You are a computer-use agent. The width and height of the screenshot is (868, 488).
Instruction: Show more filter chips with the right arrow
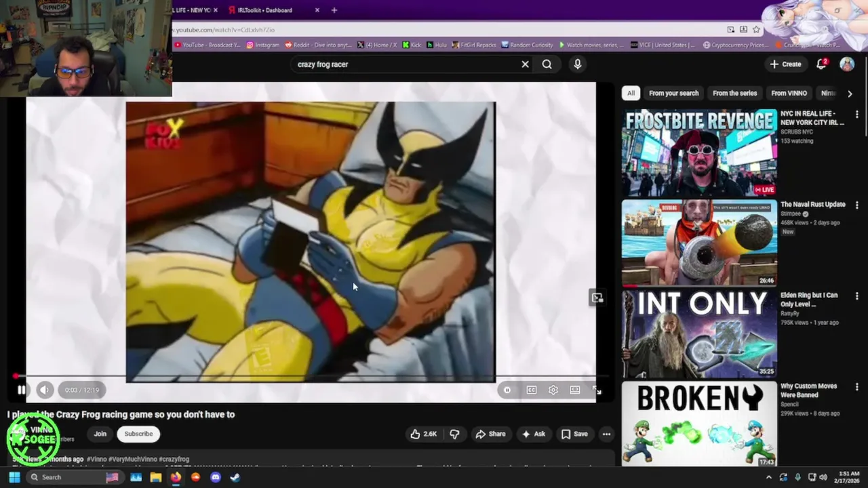(850, 94)
